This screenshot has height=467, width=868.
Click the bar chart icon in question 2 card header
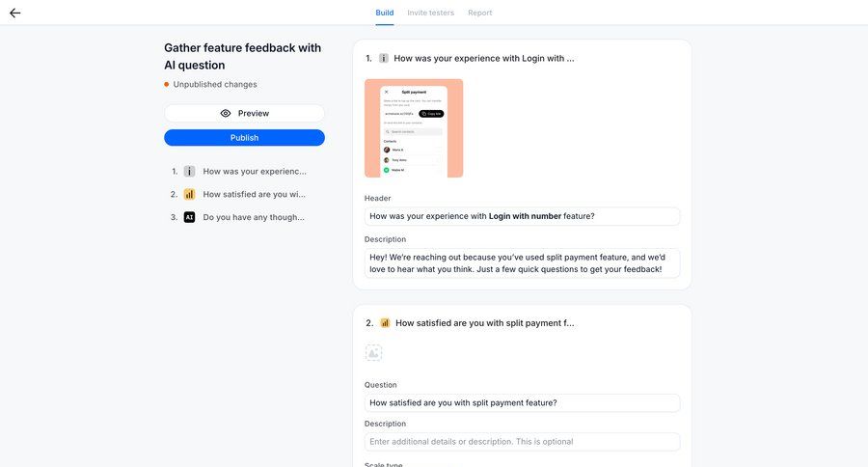coord(385,323)
